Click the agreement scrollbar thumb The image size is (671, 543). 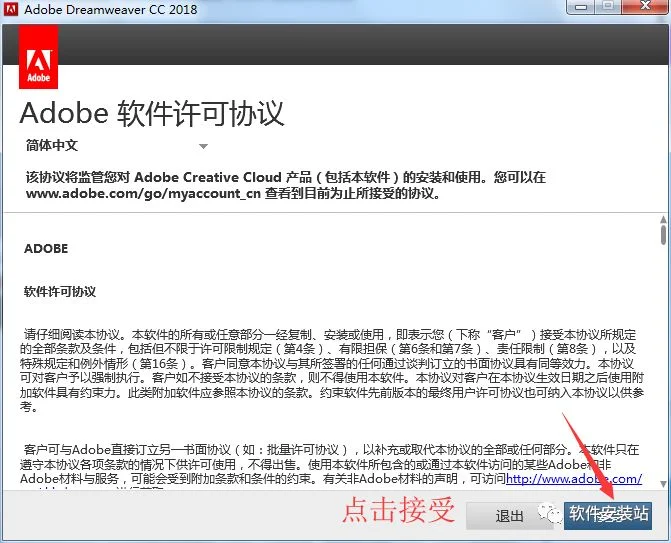[x=663, y=235]
